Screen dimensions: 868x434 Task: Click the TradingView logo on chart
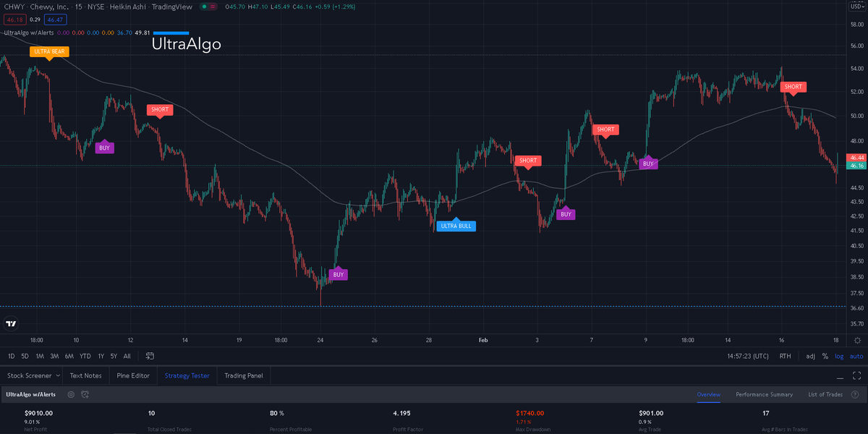[x=11, y=324]
